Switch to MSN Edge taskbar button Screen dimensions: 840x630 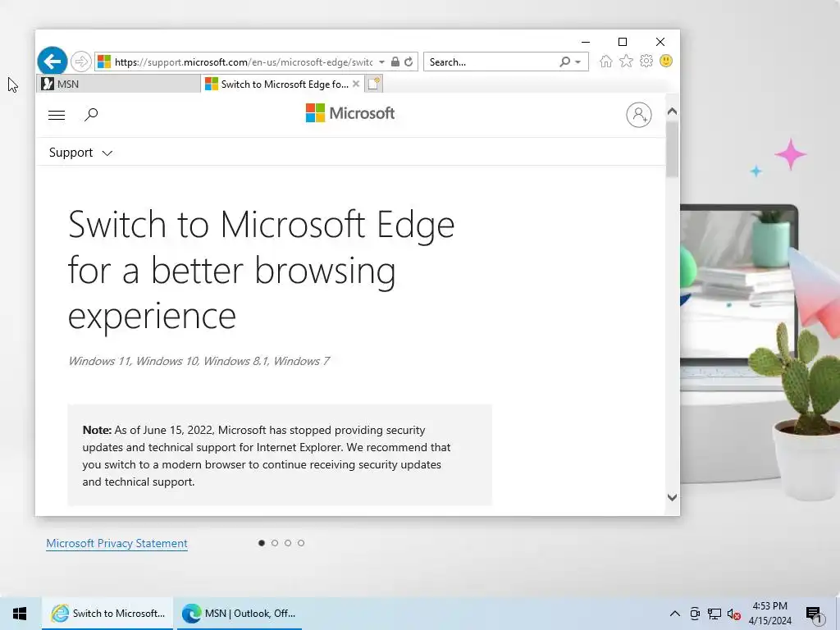pos(239,614)
